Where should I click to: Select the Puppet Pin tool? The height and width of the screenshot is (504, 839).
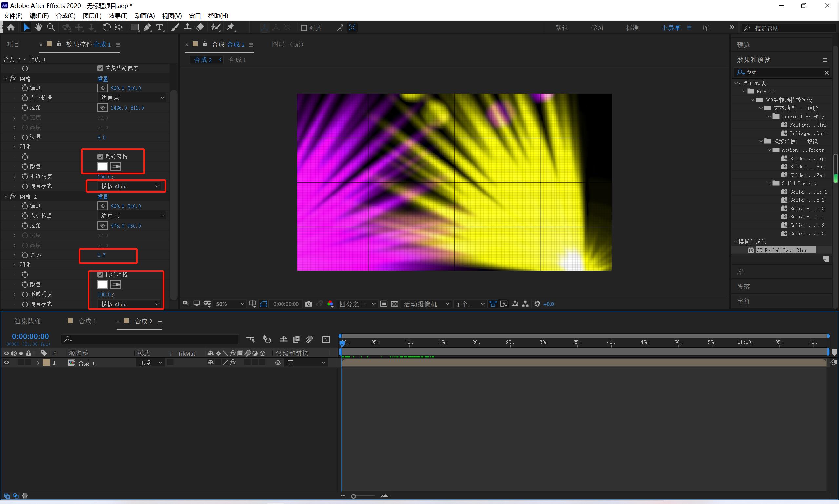231,28
